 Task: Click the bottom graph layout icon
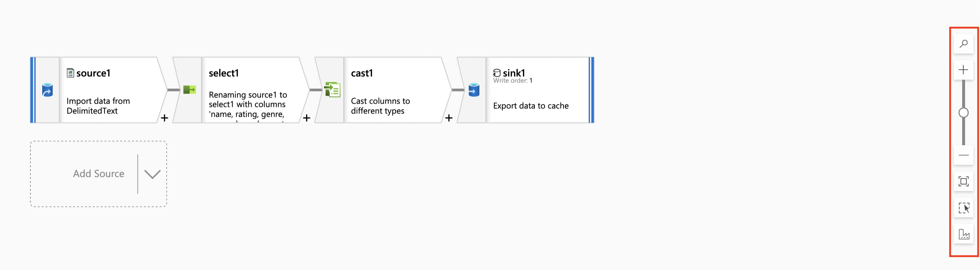[963, 234]
